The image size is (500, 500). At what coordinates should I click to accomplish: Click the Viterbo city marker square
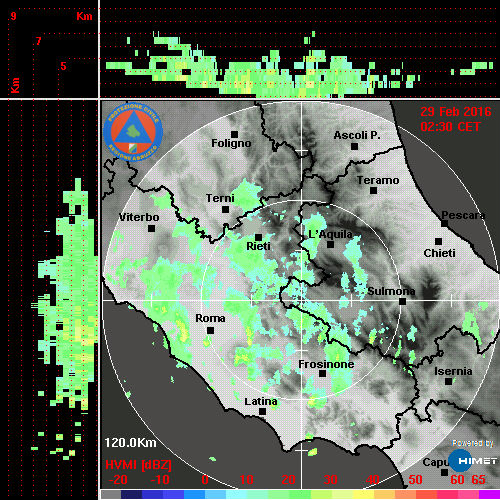[x=151, y=229]
